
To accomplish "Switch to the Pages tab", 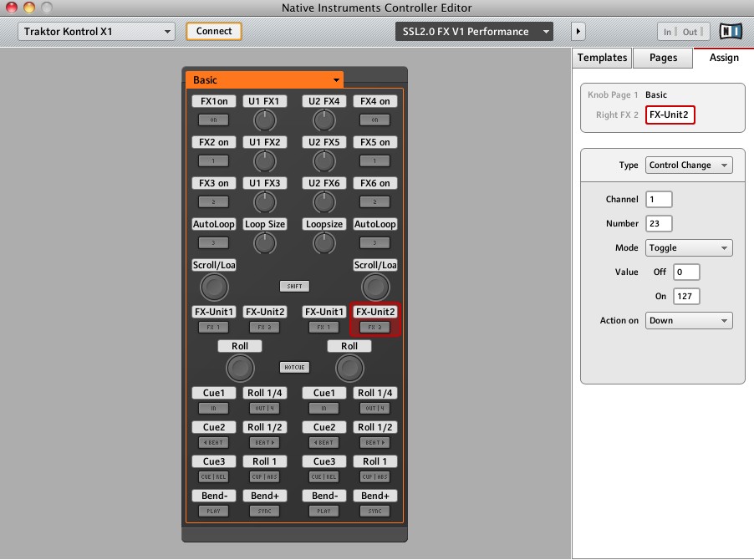I will [x=663, y=58].
